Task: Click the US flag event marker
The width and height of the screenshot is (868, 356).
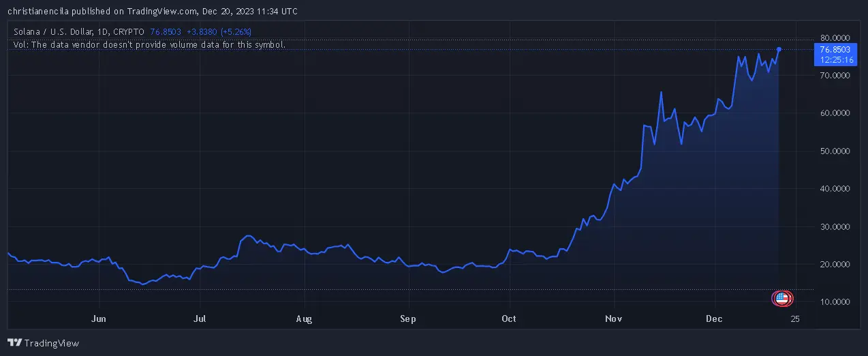Action: (781, 297)
